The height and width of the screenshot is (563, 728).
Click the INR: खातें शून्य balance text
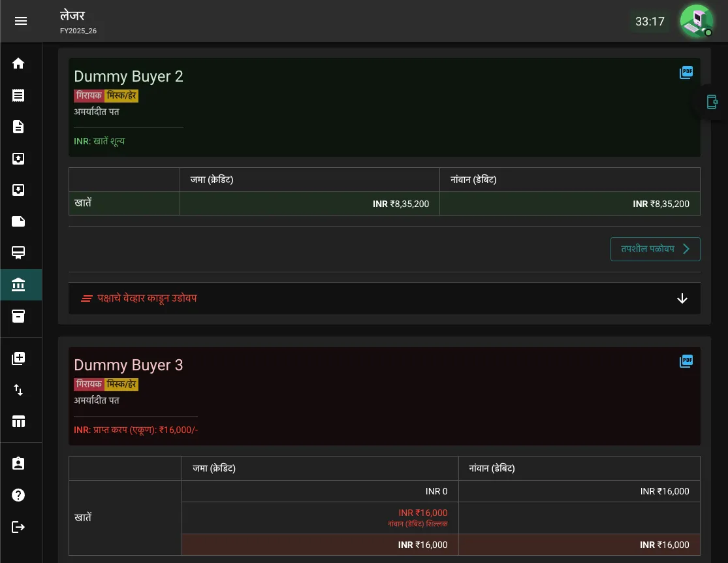click(x=99, y=141)
